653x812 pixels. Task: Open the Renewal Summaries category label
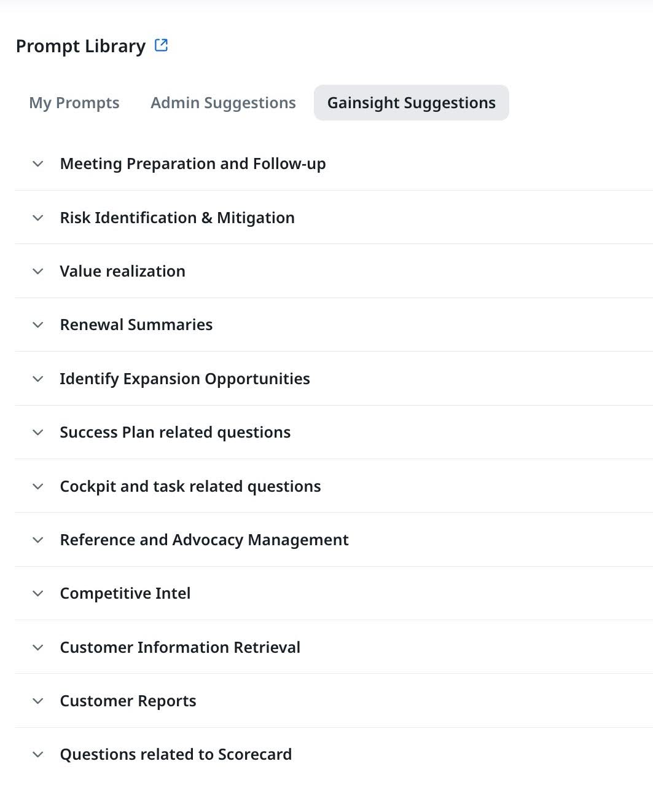[x=136, y=325]
